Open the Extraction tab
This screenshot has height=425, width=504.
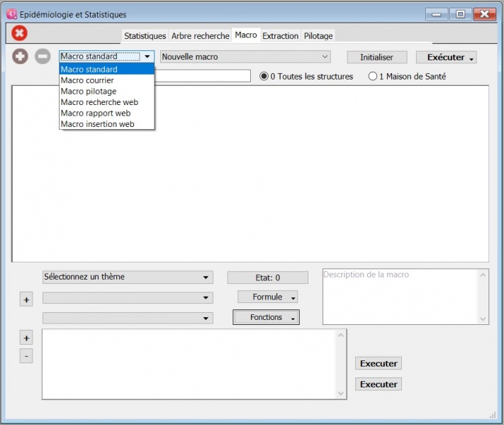click(x=280, y=36)
